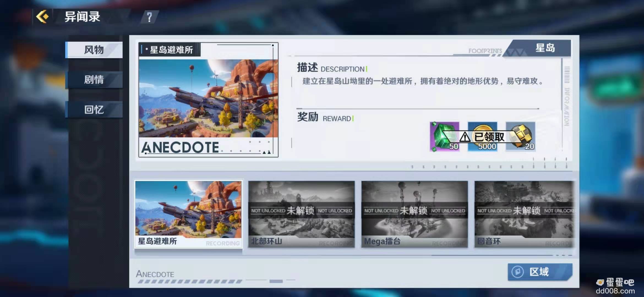Select the locked 回音环 card
The height and width of the screenshot is (297, 644).
tap(524, 214)
